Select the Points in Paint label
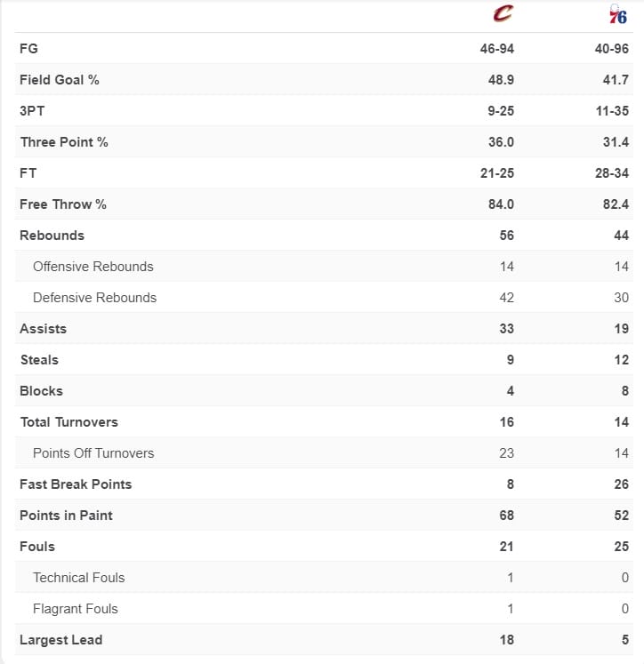 [x=66, y=516]
